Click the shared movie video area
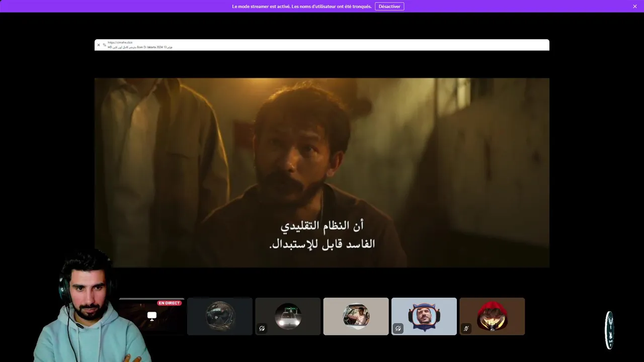This screenshot has width=644, height=362. point(322,172)
